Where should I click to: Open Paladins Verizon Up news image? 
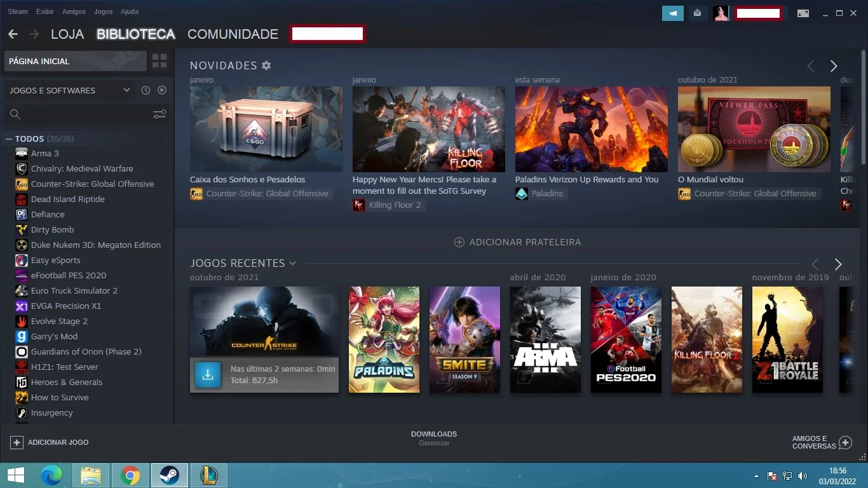click(592, 129)
